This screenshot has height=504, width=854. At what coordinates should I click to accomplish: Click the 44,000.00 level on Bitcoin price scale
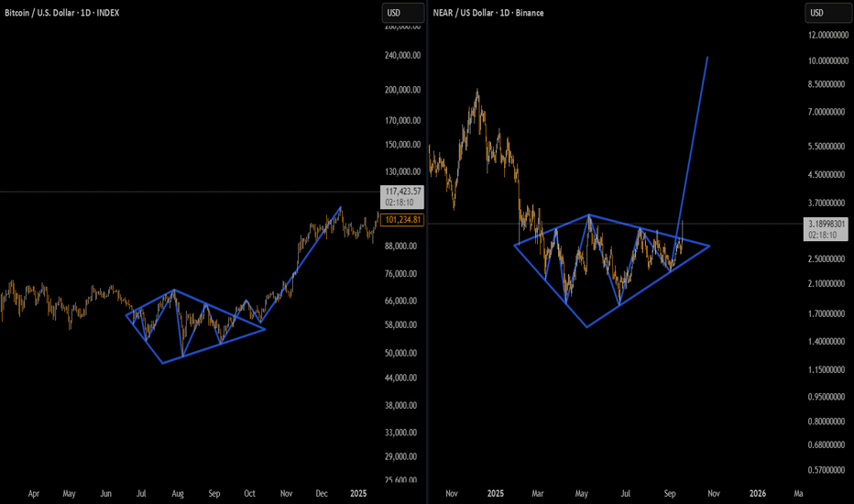click(399, 378)
